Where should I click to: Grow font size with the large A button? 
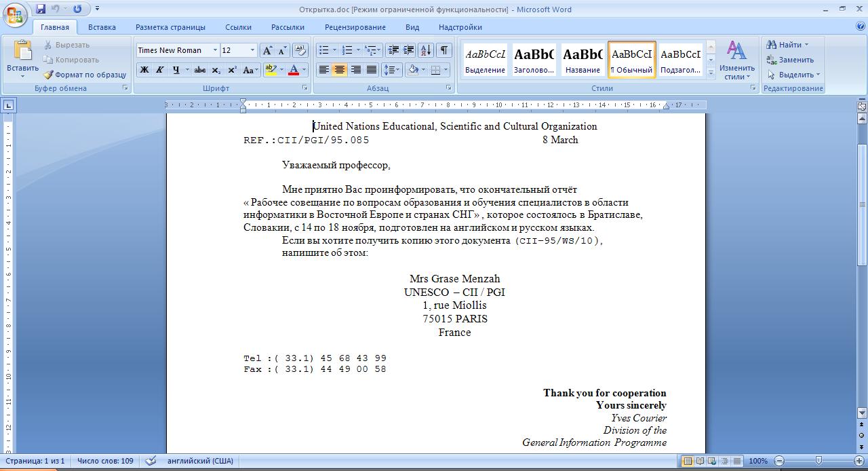click(267, 50)
